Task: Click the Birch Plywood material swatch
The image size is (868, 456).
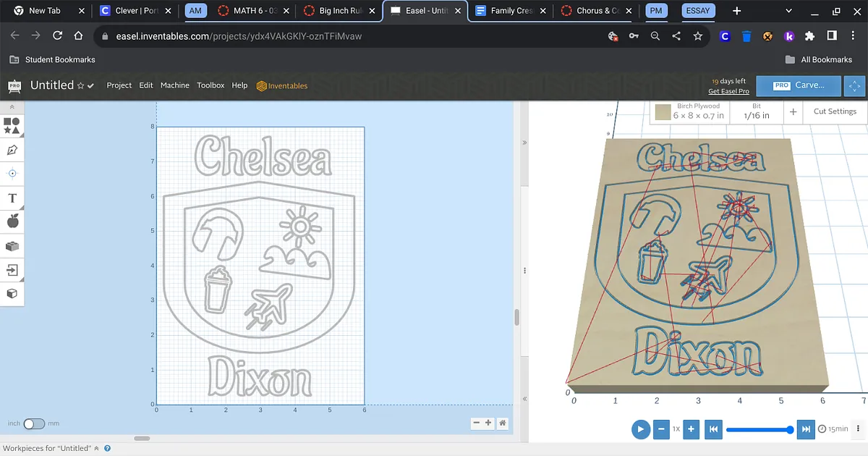Action: [662, 112]
